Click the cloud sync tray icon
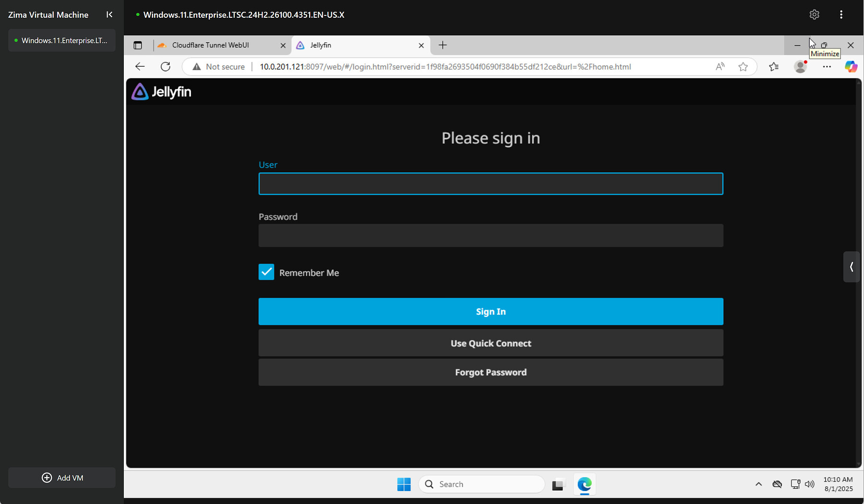864x504 pixels. 777,484
